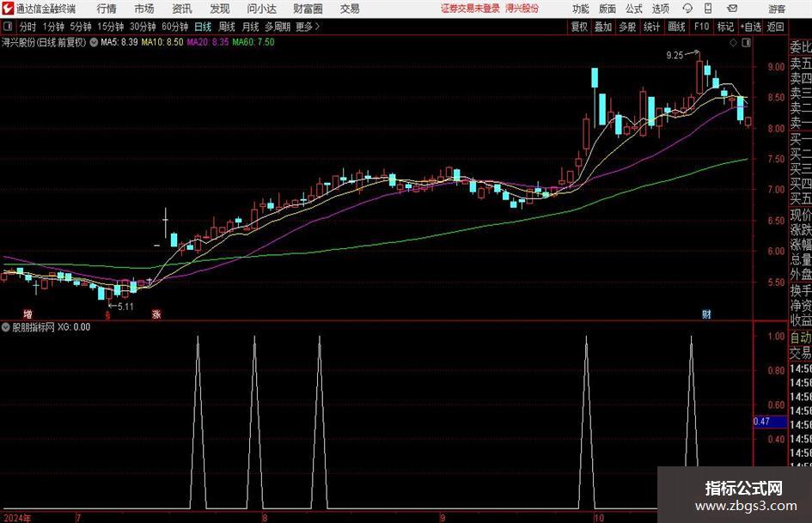Open the 交易 menu
This screenshot has width=812, height=523.
coord(350,9)
